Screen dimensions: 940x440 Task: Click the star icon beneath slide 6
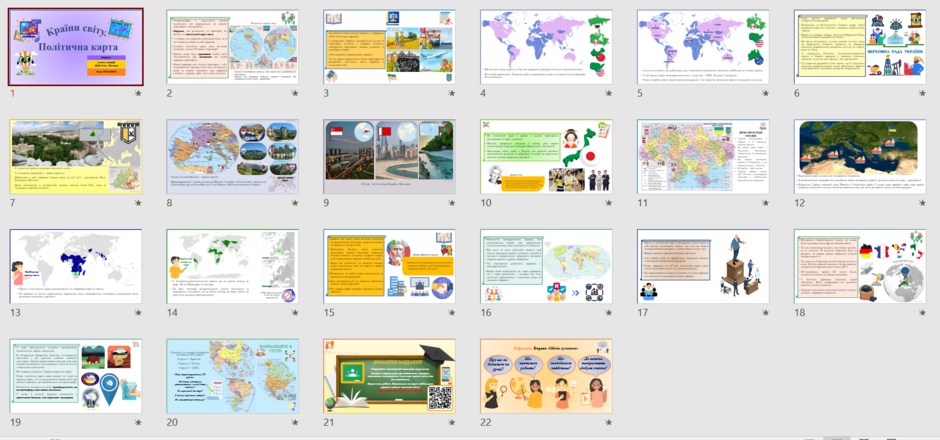pyautogui.click(x=923, y=93)
